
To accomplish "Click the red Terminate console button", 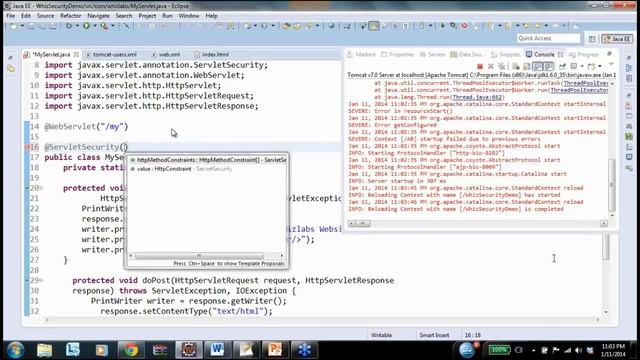I will pos(480,66).
